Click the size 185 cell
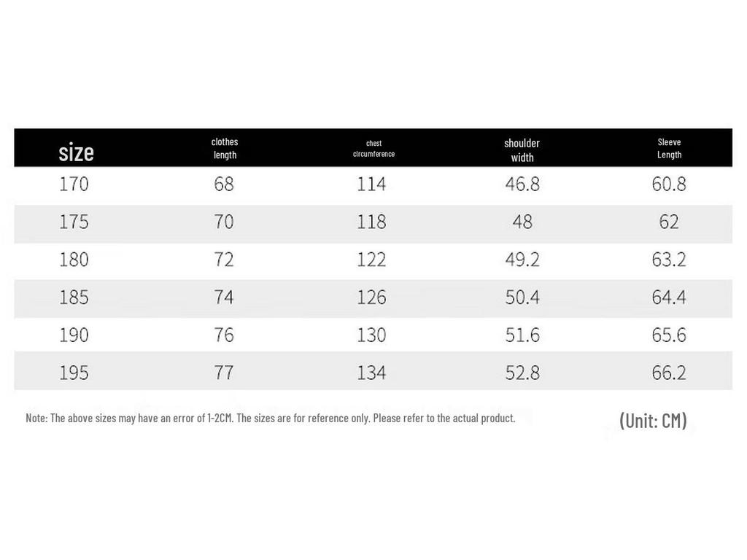The image size is (747, 560). (x=74, y=297)
